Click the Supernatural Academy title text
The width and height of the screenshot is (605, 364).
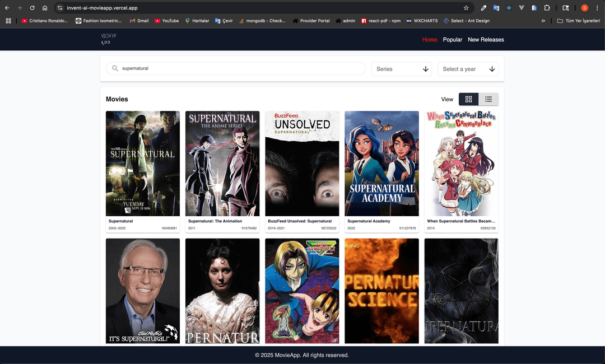point(369,221)
